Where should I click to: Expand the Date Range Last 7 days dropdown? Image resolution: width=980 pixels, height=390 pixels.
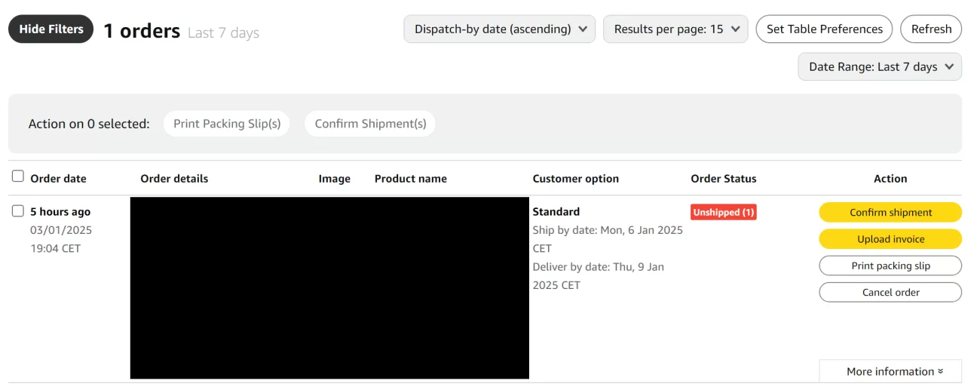tap(880, 66)
